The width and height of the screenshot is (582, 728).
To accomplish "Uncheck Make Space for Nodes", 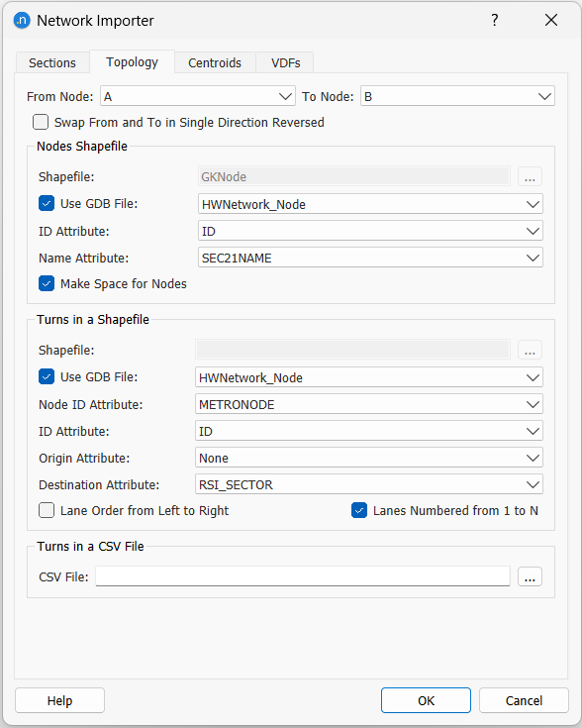I will (x=47, y=283).
